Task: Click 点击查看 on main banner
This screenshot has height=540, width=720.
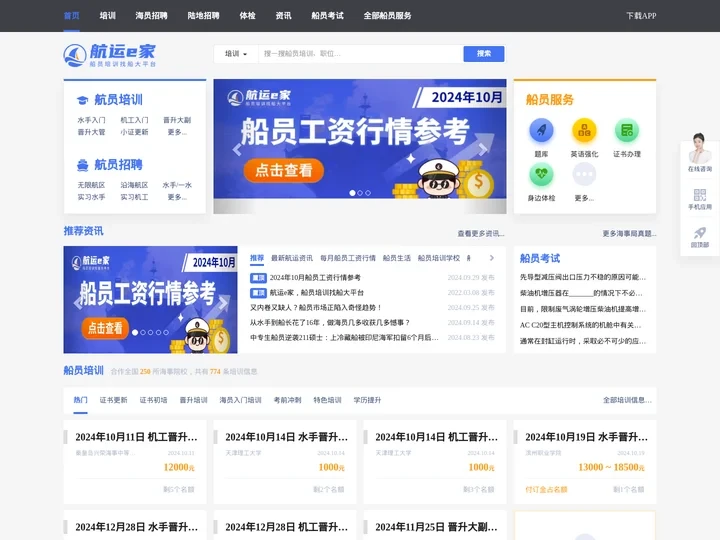Action: point(284,170)
